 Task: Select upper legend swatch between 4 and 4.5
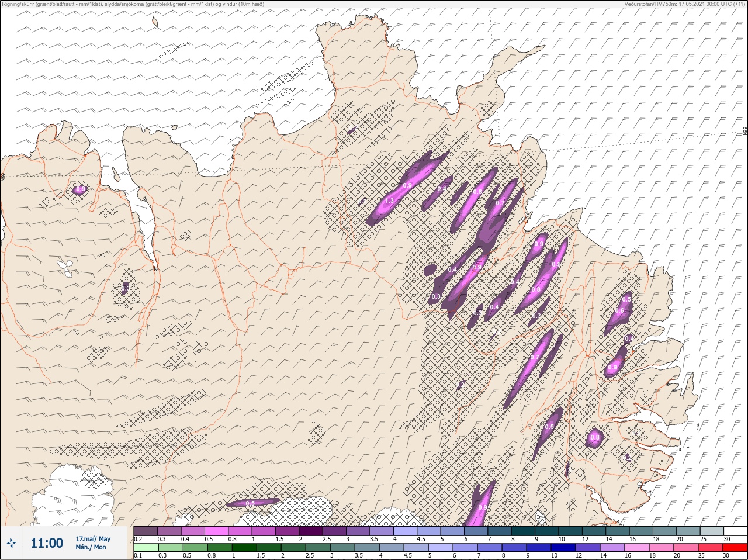point(406,531)
